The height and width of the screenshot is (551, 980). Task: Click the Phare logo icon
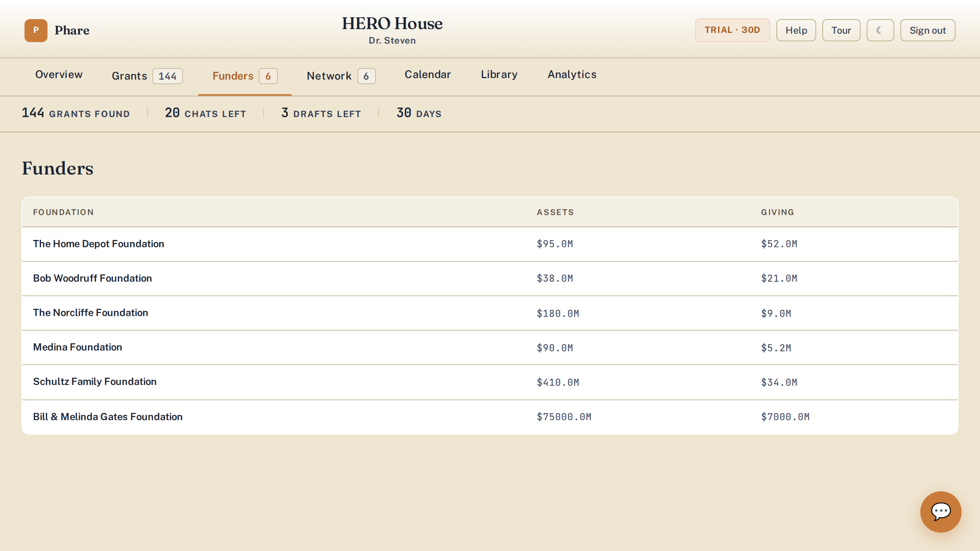coord(36,30)
